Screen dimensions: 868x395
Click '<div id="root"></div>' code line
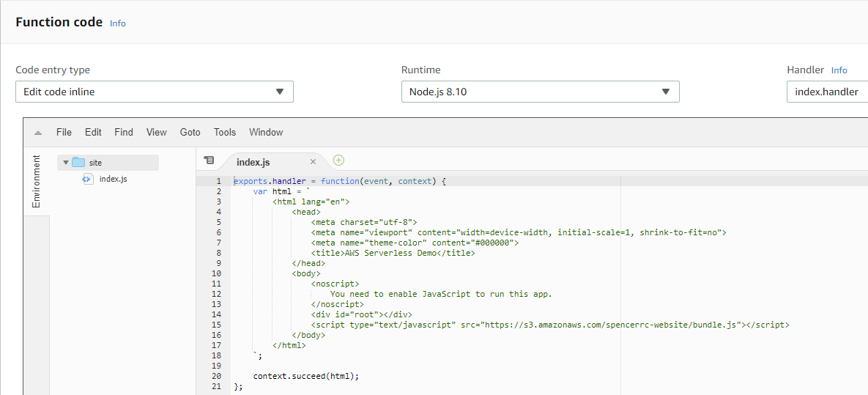tap(361, 314)
